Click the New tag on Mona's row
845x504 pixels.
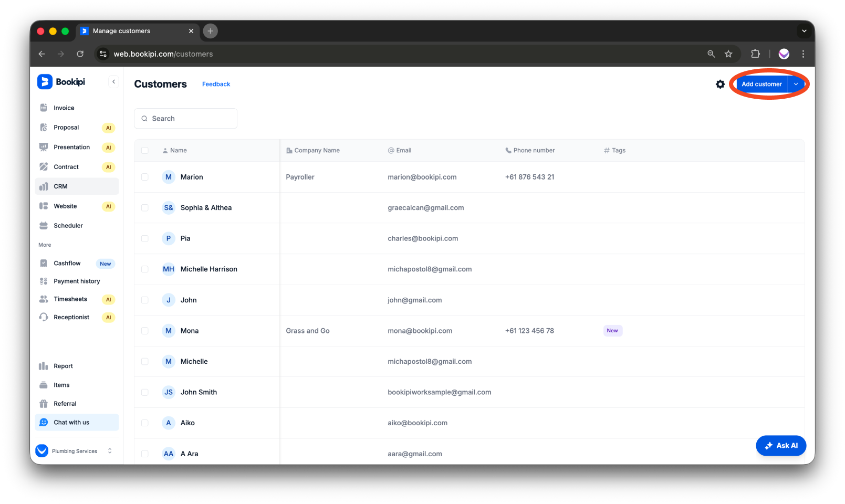[612, 331]
